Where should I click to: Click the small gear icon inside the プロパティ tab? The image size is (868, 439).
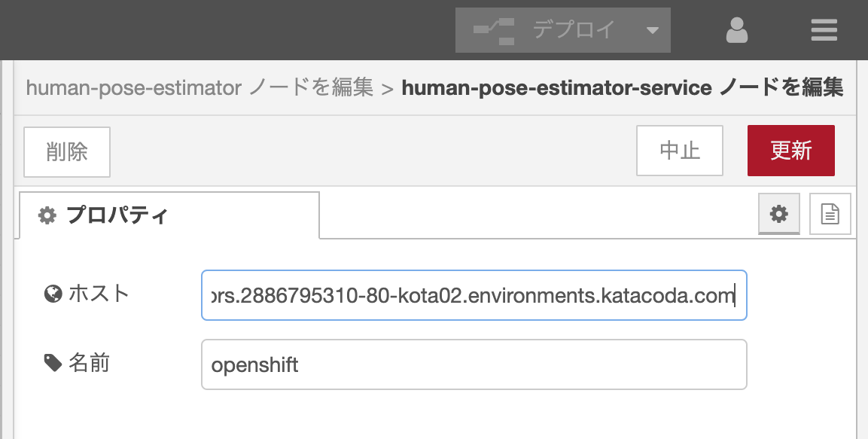tap(47, 216)
